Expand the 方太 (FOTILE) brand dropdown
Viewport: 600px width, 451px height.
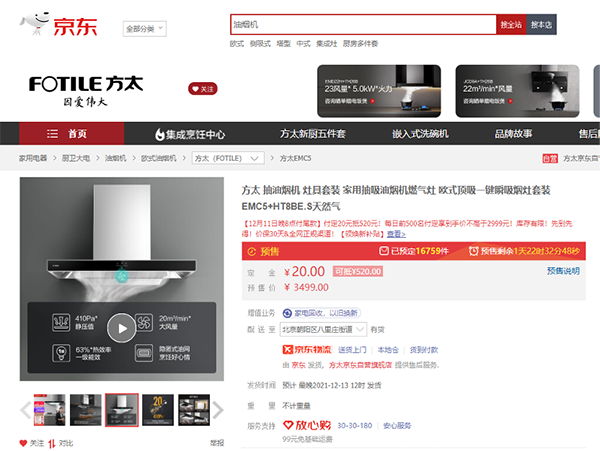[x=228, y=158]
